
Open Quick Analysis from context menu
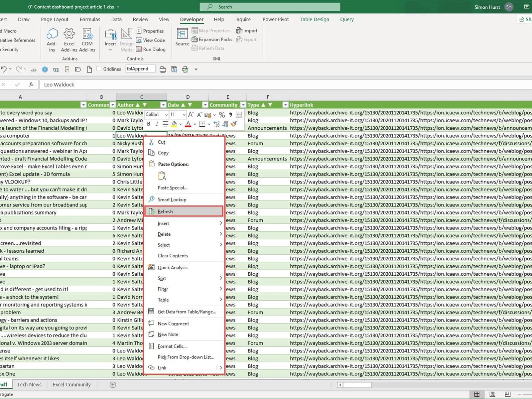point(172,267)
